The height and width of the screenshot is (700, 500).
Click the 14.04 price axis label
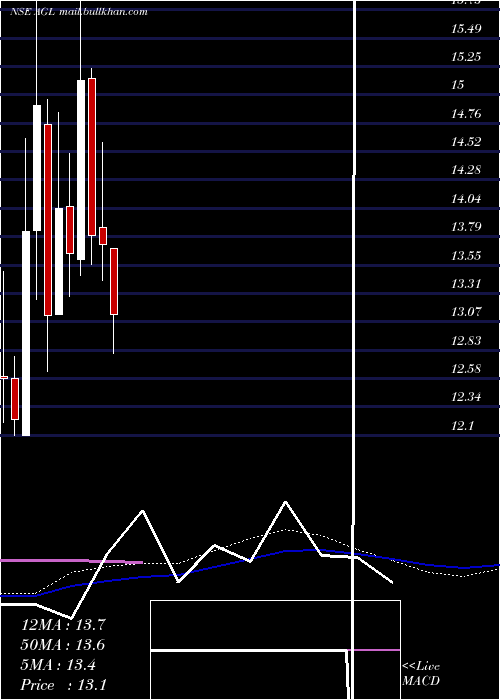pyautogui.click(x=466, y=199)
